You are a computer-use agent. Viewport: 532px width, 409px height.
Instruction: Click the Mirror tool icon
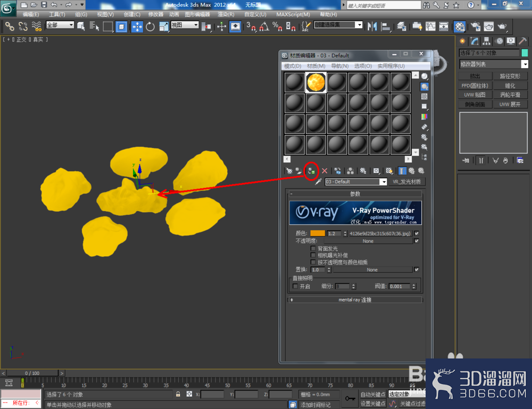[372, 27]
